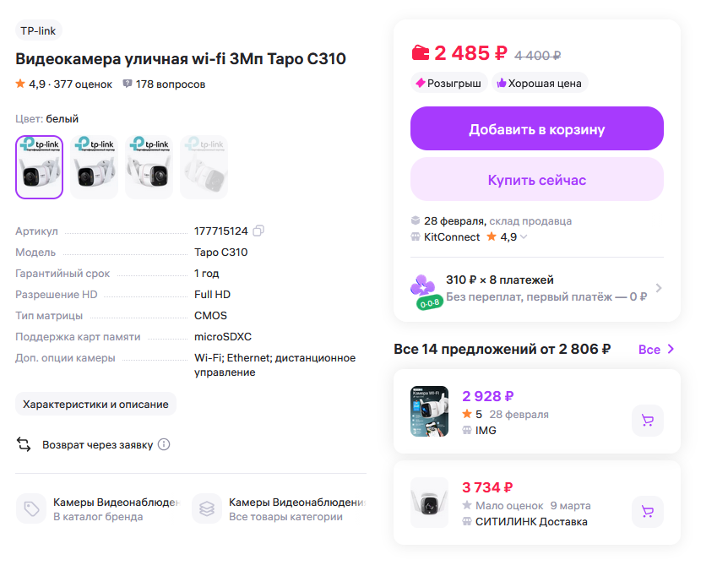Select the second camera color variant

click(94, 167)
